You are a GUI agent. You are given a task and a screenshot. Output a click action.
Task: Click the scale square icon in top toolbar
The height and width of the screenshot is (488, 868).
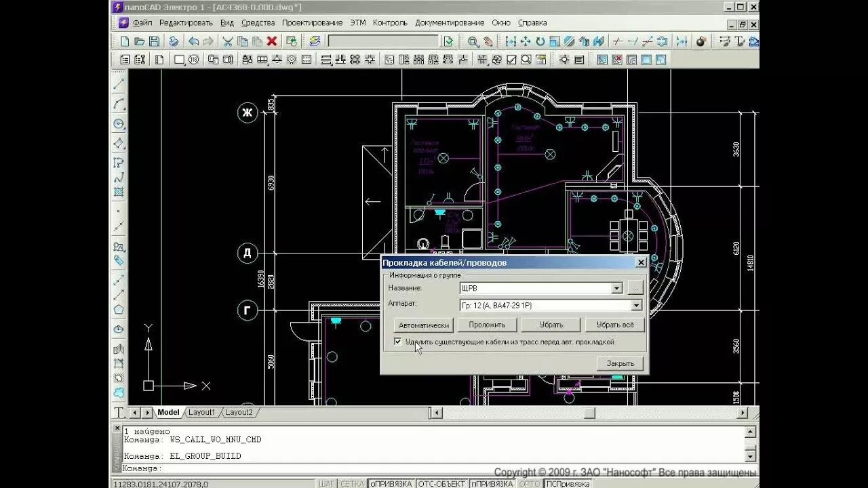[555, 41]
